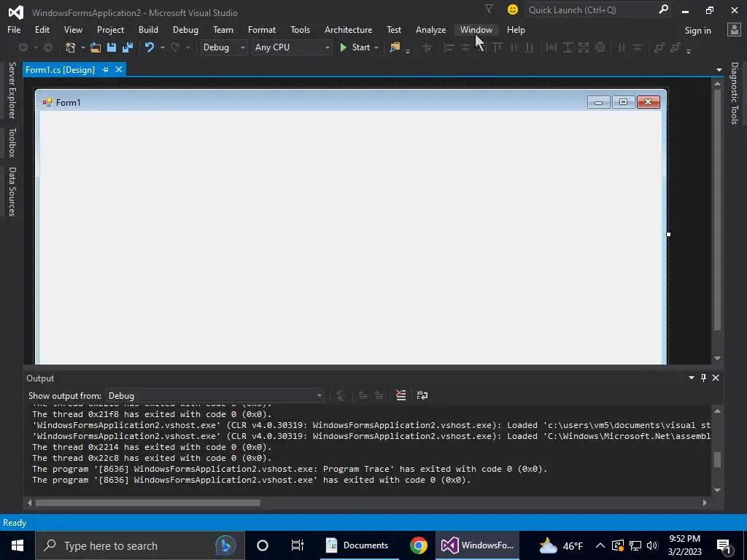747x560 pixels.
Task: Click the Type here to search box
Action: tap(139, 545)
